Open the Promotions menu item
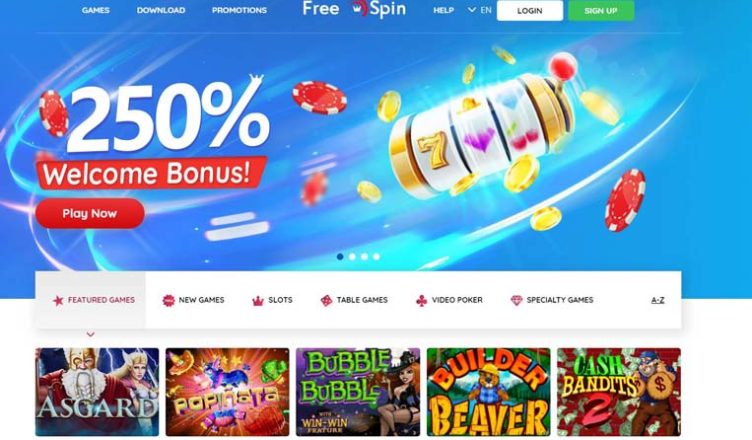This screenshot has width=752, height=440. coord(239,10)
